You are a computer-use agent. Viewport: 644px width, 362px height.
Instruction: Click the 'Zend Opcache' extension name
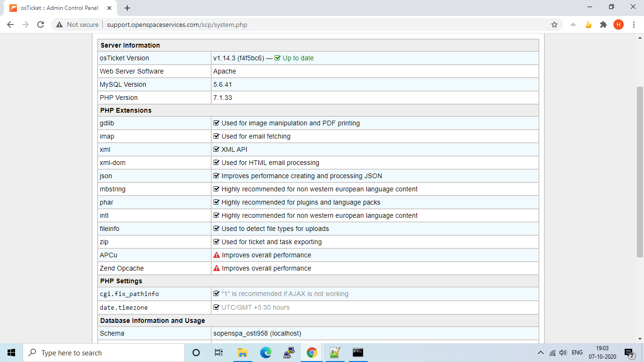point(122,268)
